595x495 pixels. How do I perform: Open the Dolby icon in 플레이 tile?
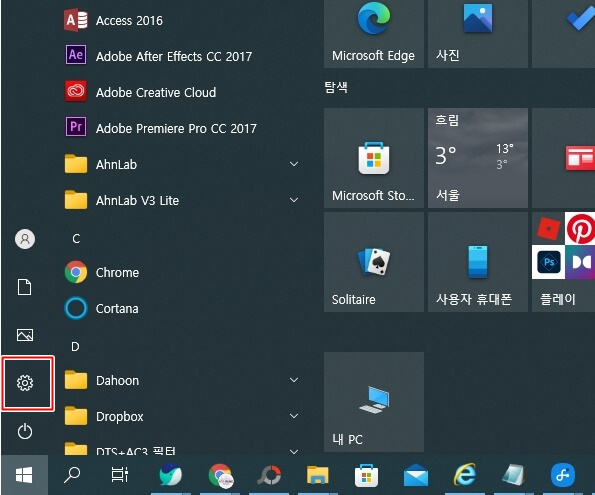point(580,262)
